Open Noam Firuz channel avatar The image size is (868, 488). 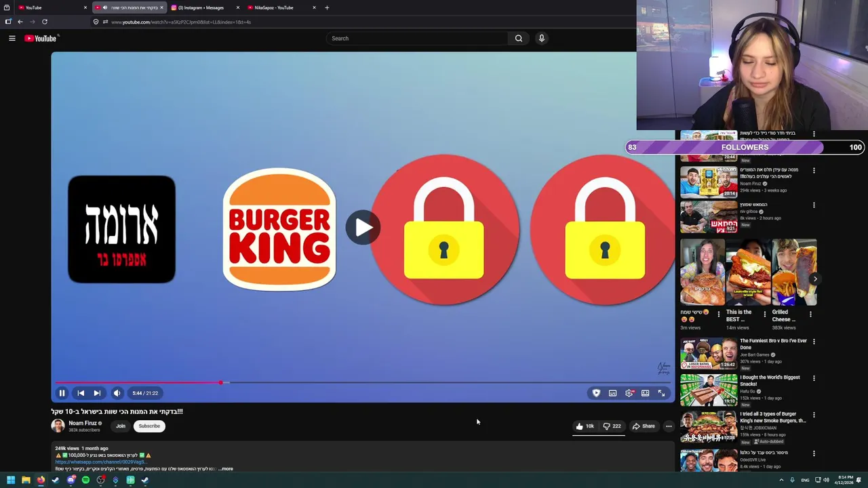58,426
